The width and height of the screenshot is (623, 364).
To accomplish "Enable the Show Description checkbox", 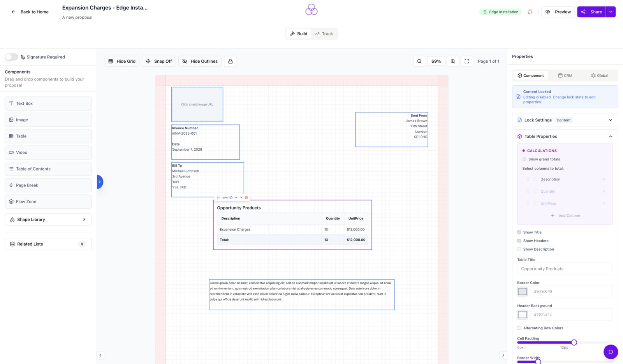I will (x=519, y=249).
